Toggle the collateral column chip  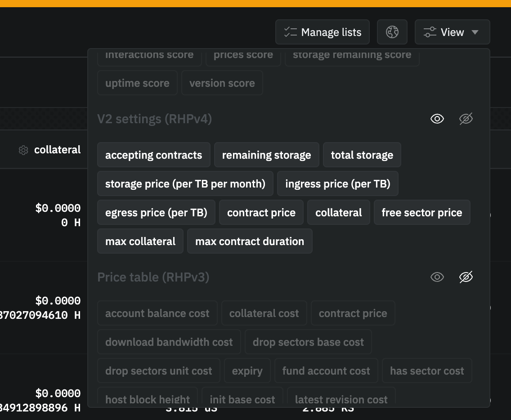[338, 212]
